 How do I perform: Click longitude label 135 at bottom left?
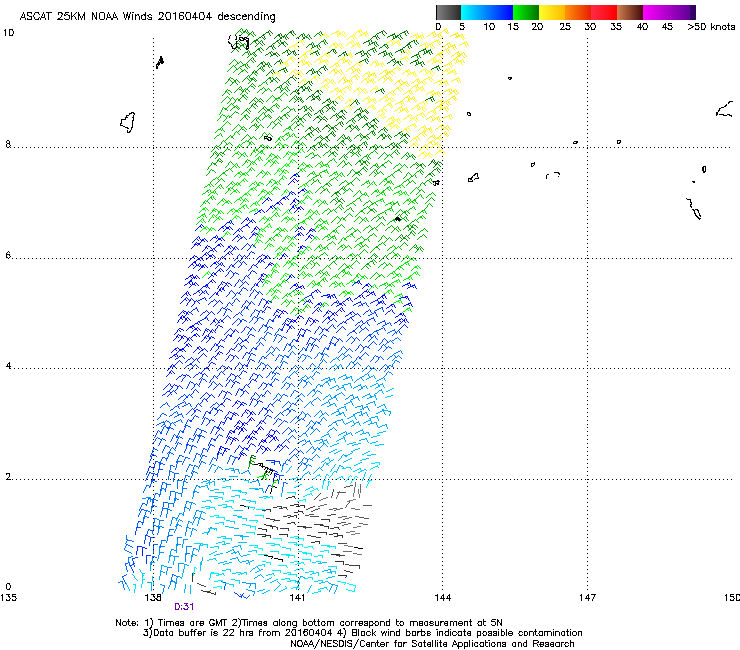pyautogui.click(x=8, y=598)
